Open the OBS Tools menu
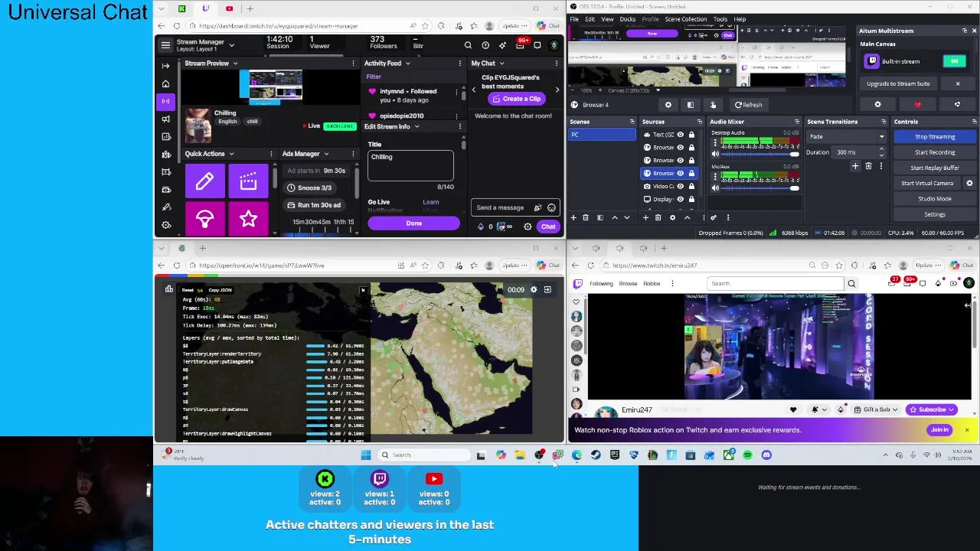Screen dimensions: 980x551 [x=720, y=19]
